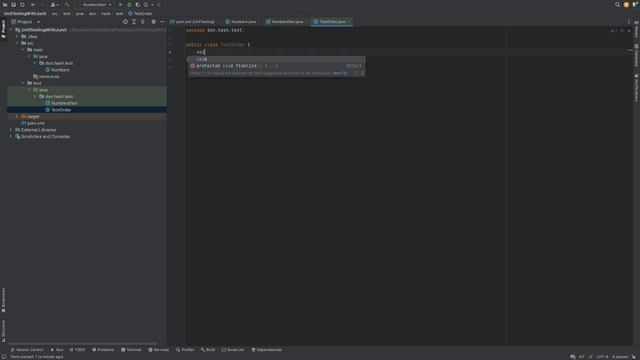Open Project panel settings gear
This screenshot has height=360, width=640.
pos(153,22)
